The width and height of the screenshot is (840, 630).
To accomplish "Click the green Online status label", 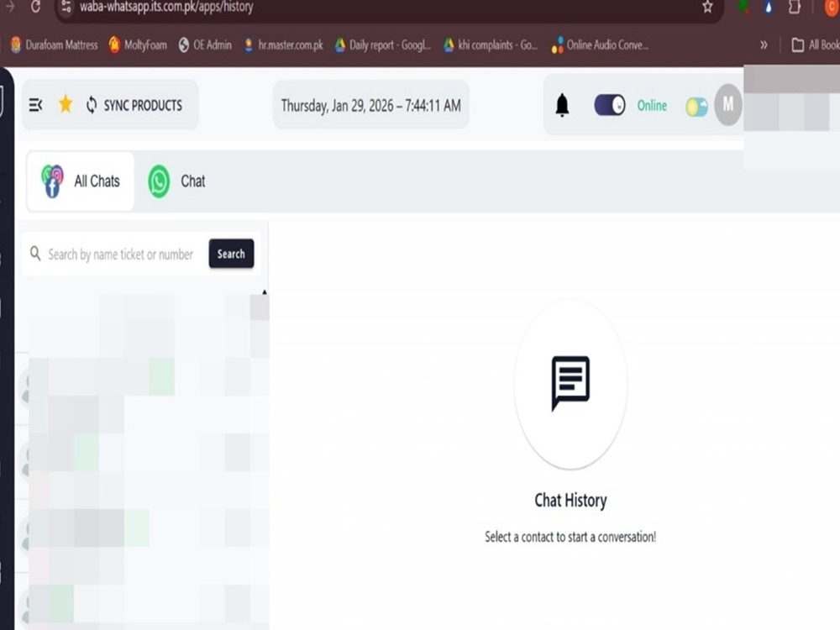I will click(x=652, y=106).
